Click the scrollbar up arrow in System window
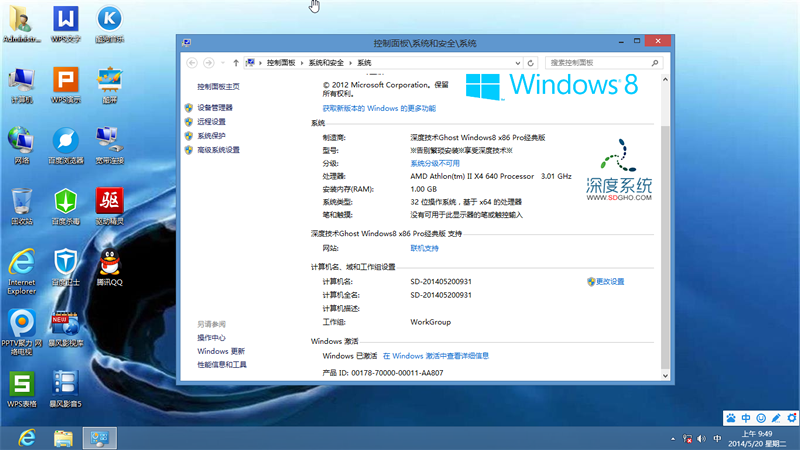Viewport: 800px width, 450px height. coord(665,79)
